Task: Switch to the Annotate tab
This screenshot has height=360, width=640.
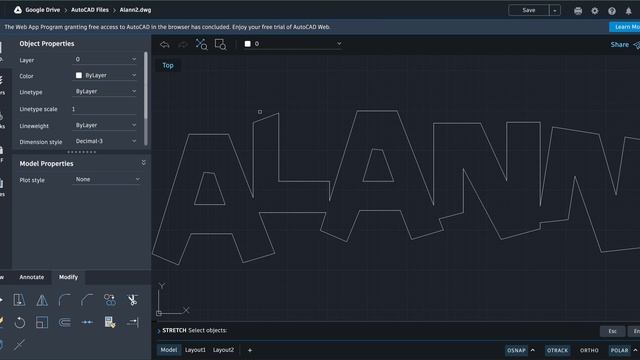Action: (31, 277)
